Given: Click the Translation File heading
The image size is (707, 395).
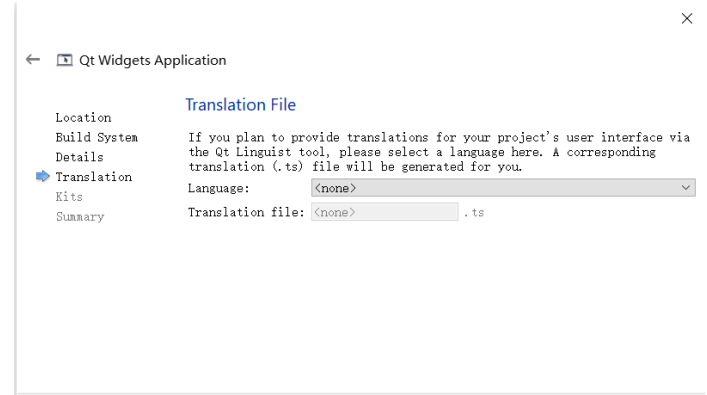Looking at the screenshot, I should pos(241,105).
